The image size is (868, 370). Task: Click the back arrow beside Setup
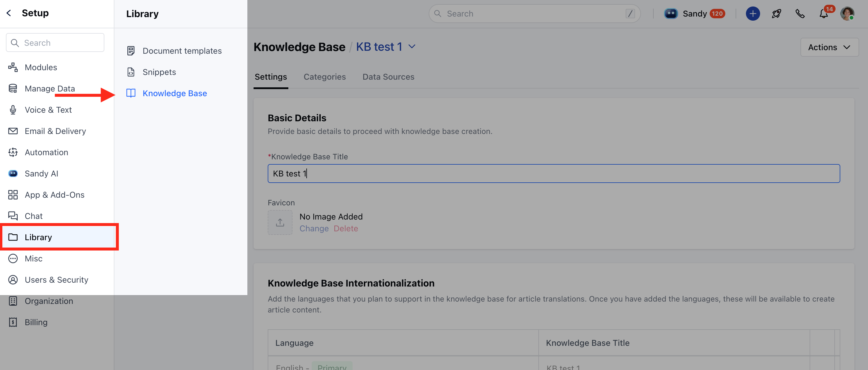(x=9, y=13)
